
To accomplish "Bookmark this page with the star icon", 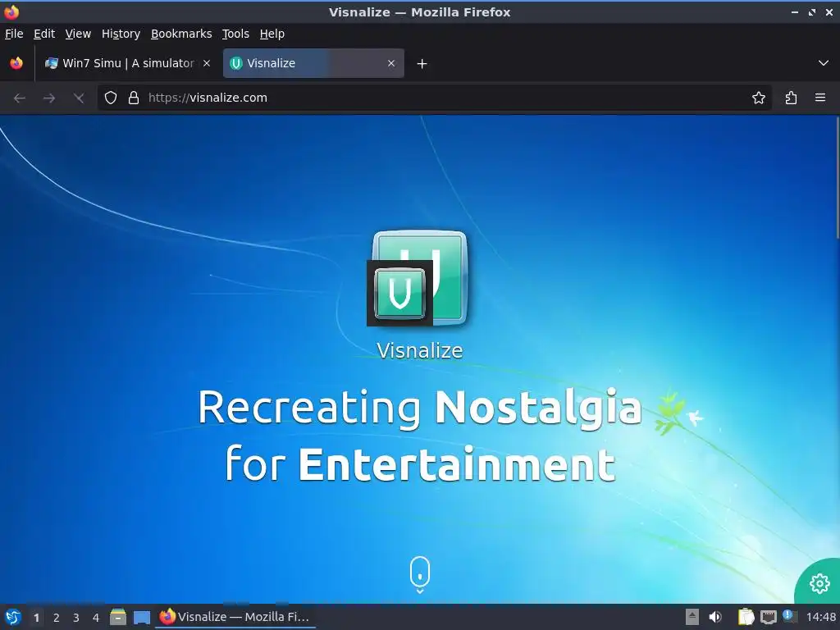I will (758, 98).
